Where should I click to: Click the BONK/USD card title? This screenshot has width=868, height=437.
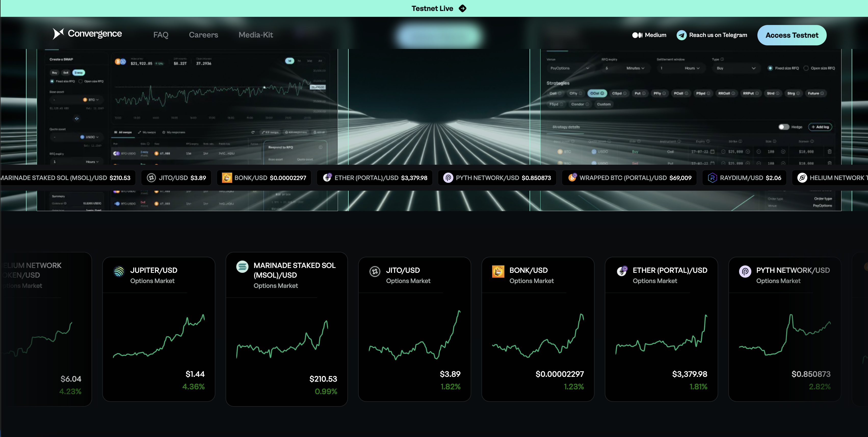point(528,270)
